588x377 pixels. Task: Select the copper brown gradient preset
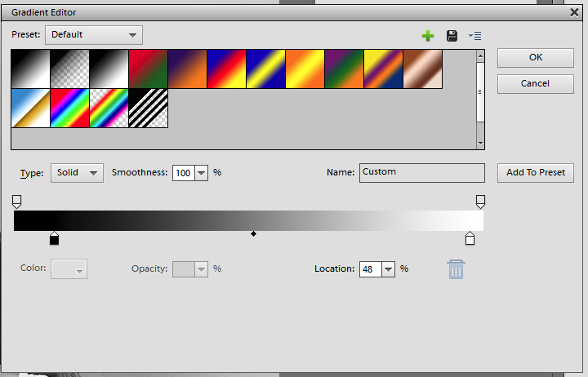(423, 69)
